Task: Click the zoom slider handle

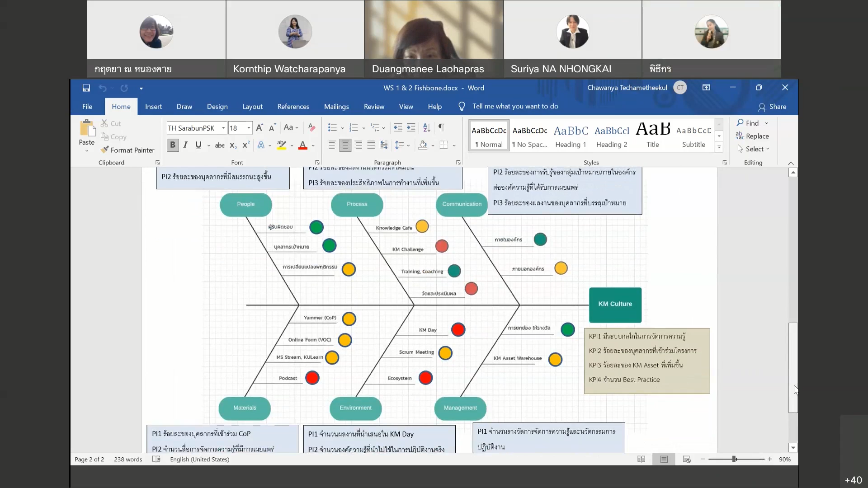Action: click(x=734, y=459)
